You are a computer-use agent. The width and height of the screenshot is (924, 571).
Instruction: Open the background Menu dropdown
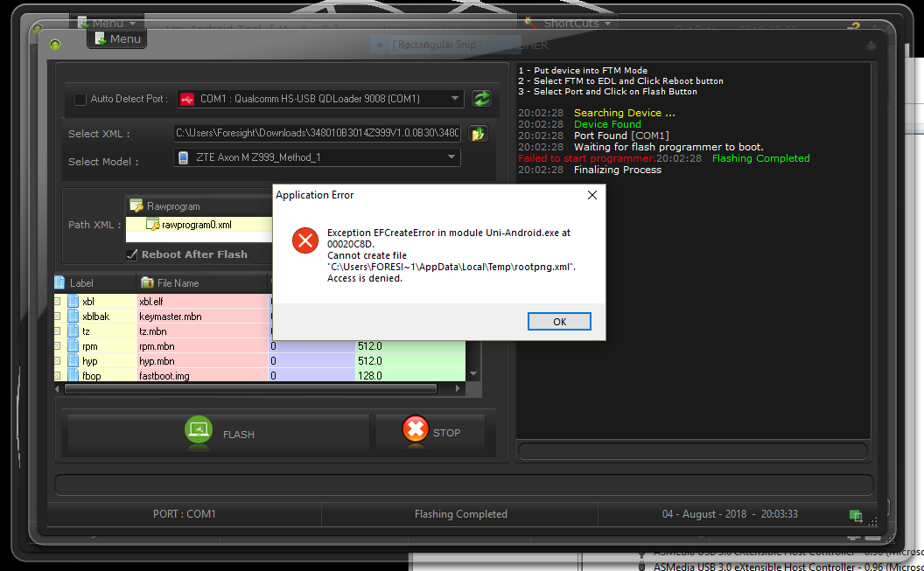(x=107, y=23)
